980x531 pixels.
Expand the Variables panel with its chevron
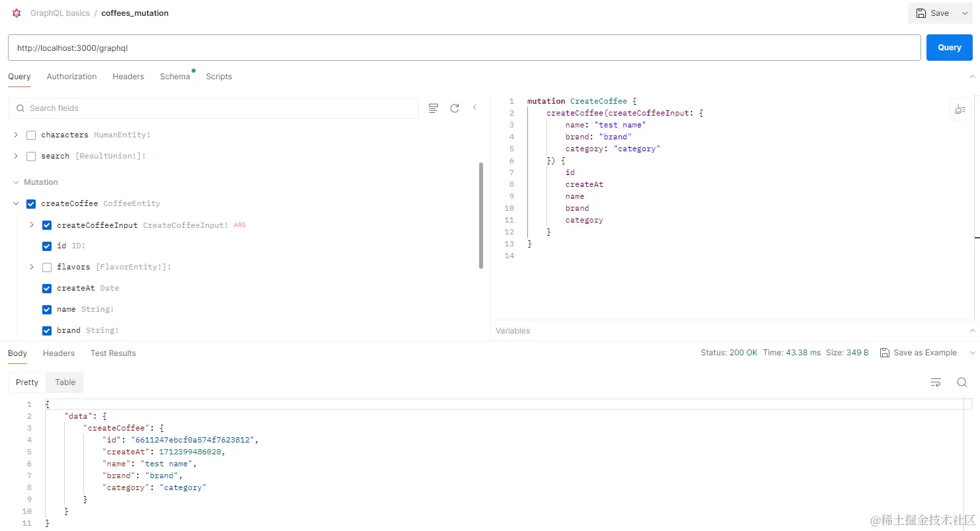[x=972, y=331]
